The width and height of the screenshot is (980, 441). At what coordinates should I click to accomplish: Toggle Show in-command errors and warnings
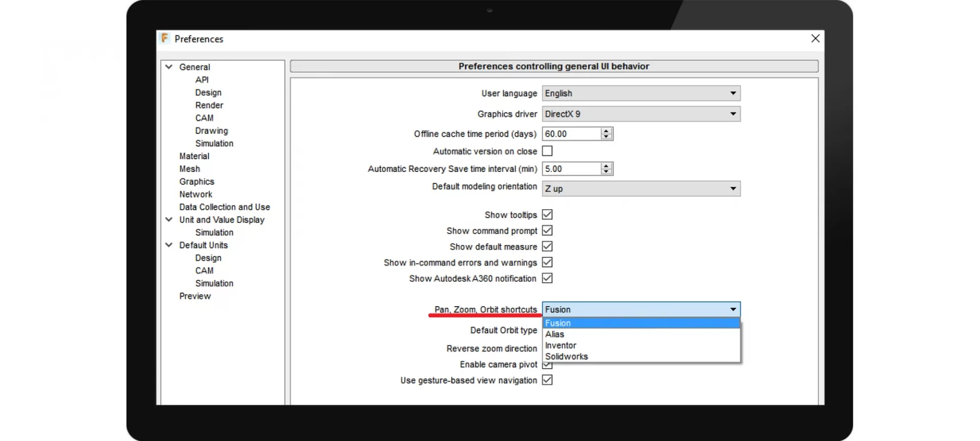547,262
